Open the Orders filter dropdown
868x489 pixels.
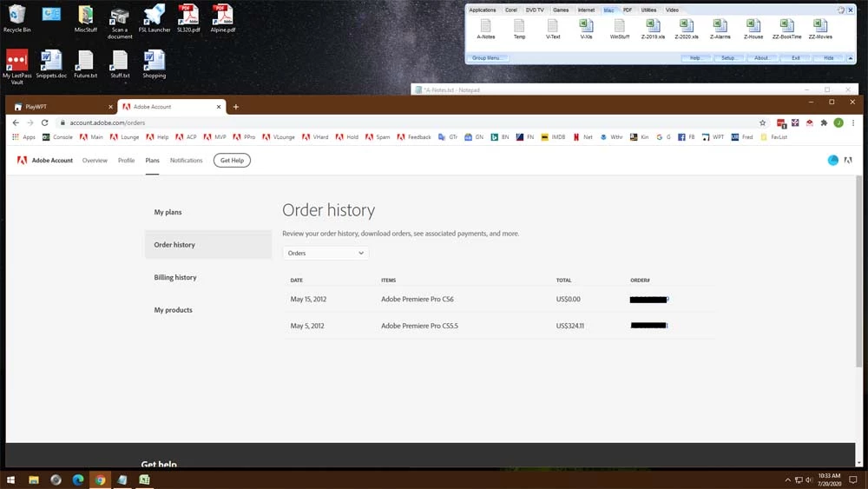point(325,253)
